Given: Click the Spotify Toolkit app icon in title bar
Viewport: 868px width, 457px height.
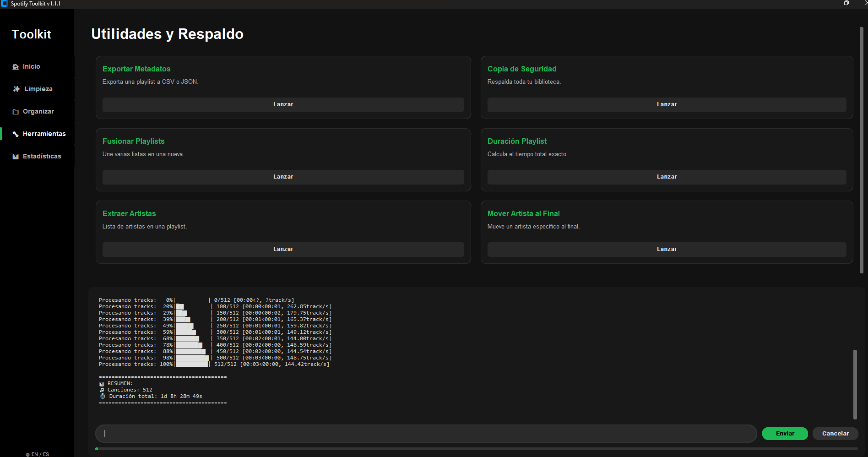Looking at the screenshot, I should point(5,4).
